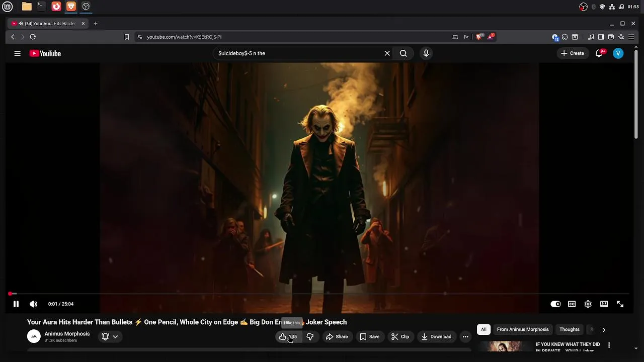Select the Thoughts filter chip
Viewport: 644px width, 362px height.
coord(570,329)
